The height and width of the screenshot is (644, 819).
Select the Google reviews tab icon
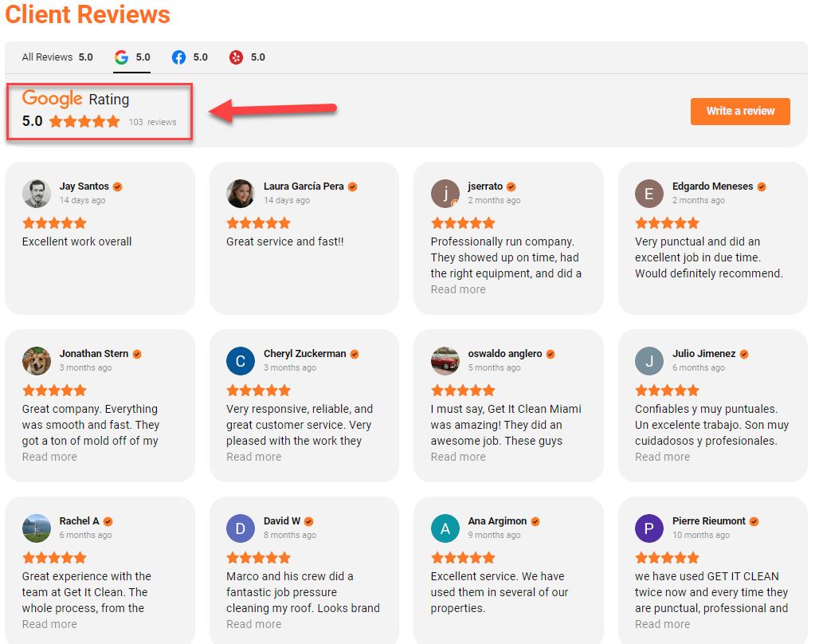coord(121,57)
